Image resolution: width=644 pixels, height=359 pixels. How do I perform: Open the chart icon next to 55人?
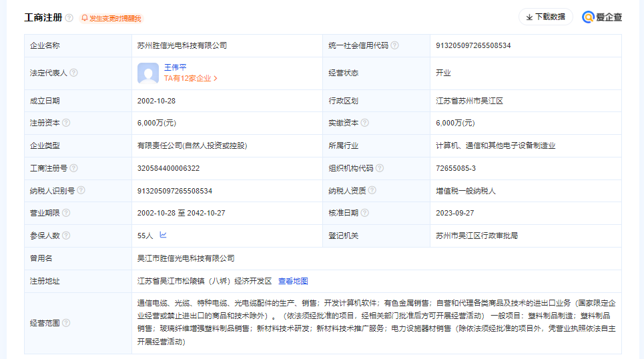pyautogui.click(x=163, y=235)
